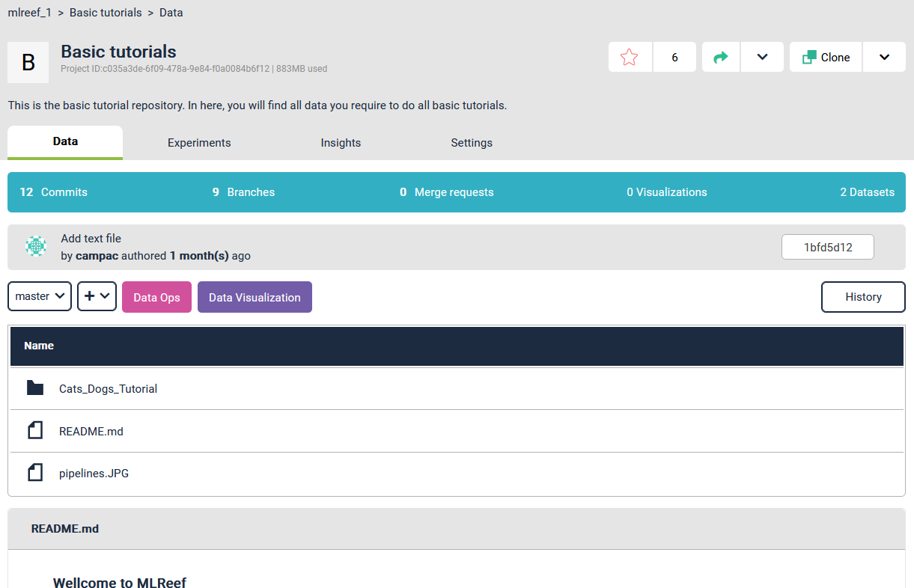Screen dimensions: 914x588
Task: Expand the Clone options dropdown arrow
Action: [x=884, y=57]
